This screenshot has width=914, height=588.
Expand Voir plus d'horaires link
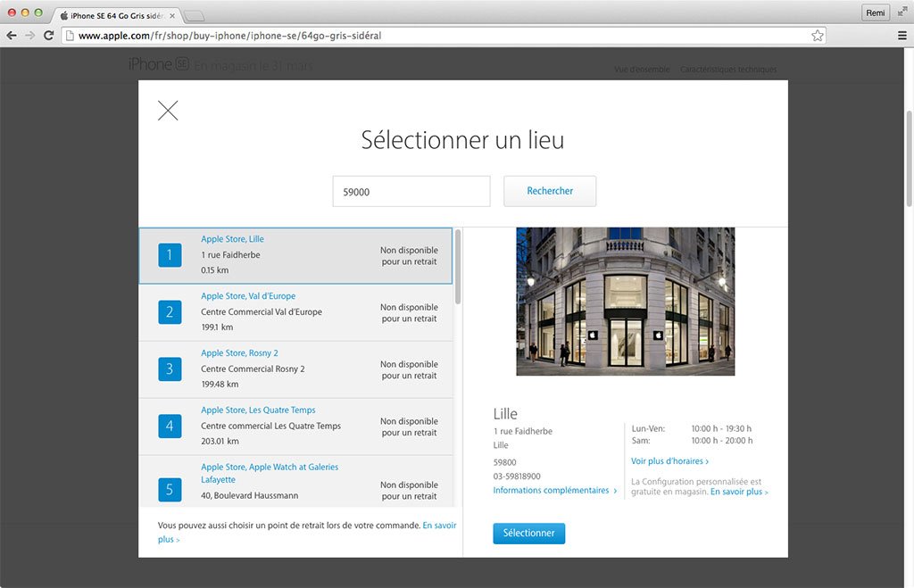pos(669,461)
